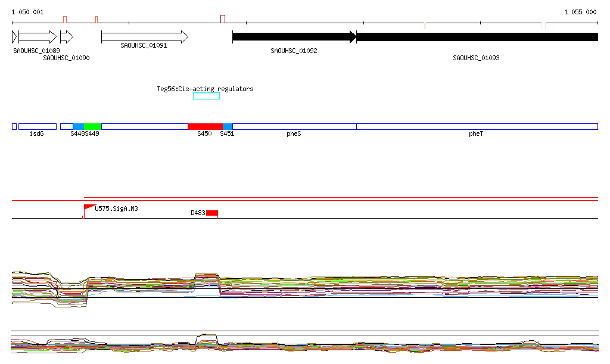610x364 pixels.
Task: Click the red U575.SigA.M3 promoter flag
Action: (x=89, y=207)
